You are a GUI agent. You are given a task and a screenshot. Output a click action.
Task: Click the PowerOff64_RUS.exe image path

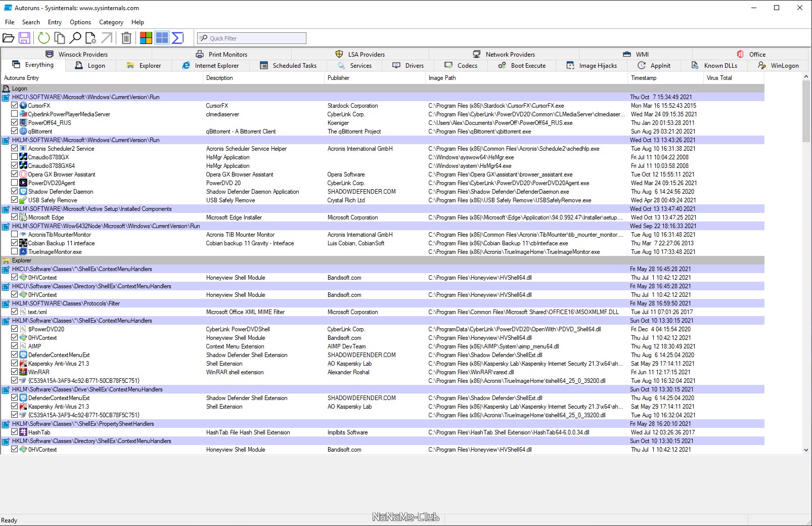[x=501, y=123]
